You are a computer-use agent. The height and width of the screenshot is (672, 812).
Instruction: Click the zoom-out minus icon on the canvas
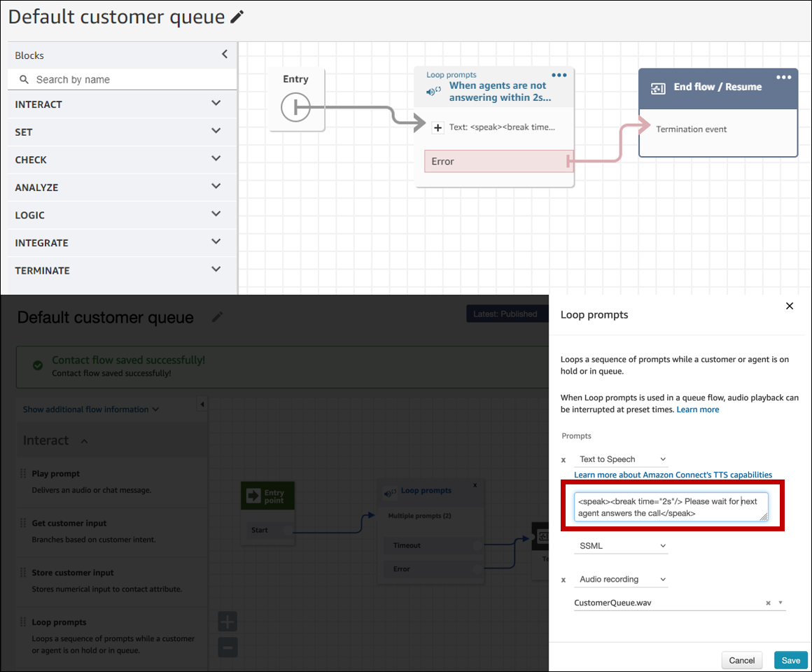click(x=227, y=647)
